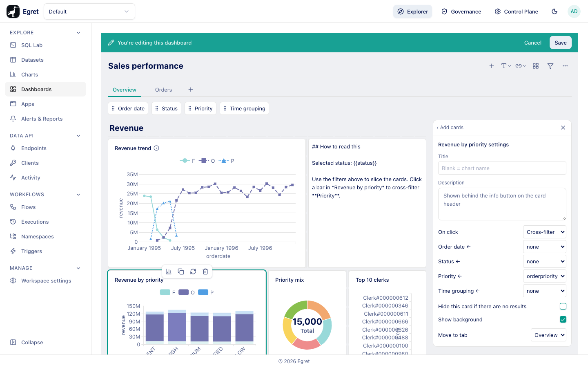
Task: Switch to the Orders tab
Action: coord(163,90)
